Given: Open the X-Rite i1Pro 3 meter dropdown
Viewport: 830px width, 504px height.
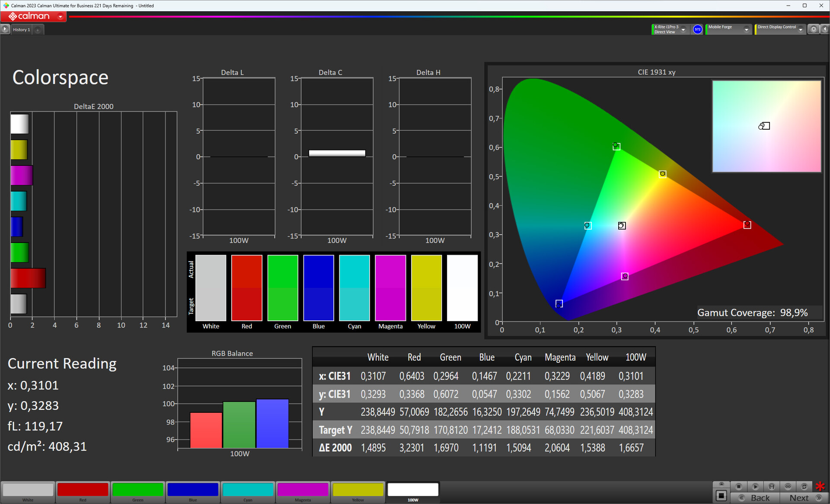Looking at the screenshot, I should [x=683, y=29].
